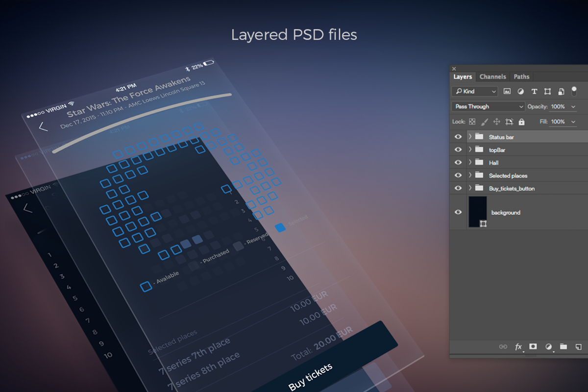The height and width of the screenshot is (392, 588).
Task: Expand the topBar group
Action: click(x=469, y=149)
